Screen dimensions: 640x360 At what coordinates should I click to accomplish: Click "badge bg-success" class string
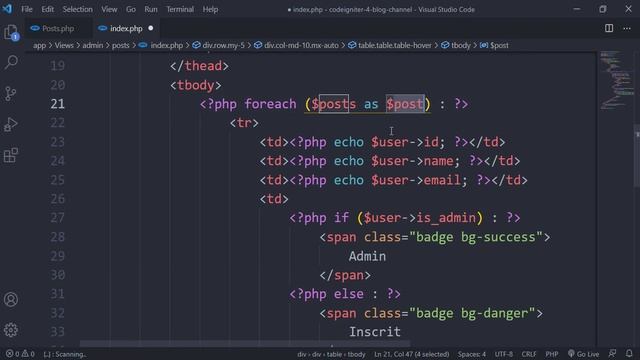pyautogui.click(x=476, y=237)
